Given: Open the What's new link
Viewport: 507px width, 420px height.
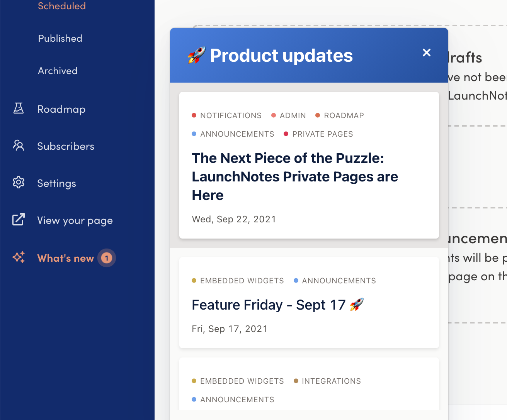Looking at the screenshot, I should pos(66,258).
